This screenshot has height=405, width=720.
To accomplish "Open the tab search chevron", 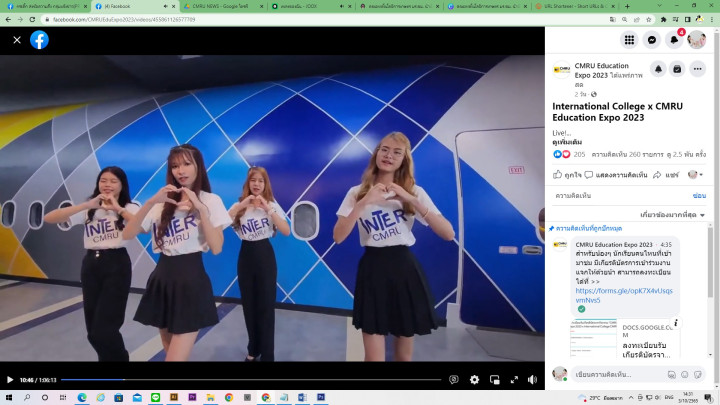I will pos(660,6).
